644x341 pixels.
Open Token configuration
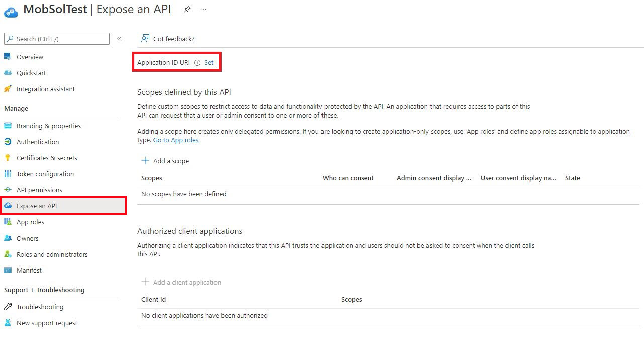coord(45,174)
